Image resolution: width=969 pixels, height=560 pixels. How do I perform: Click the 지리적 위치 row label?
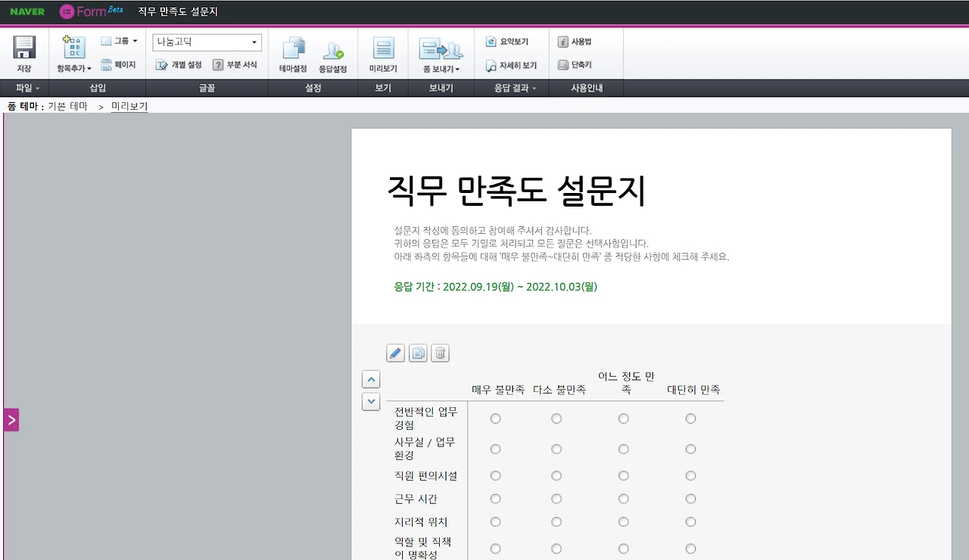pos(421,522)
